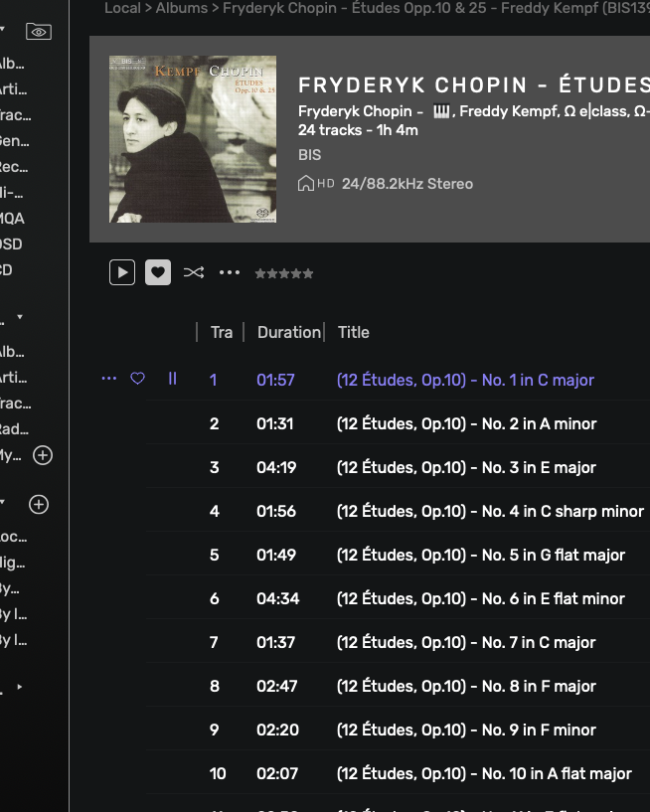Set the album star rating
The height and width of the screenshot is (812, 650).
coord(284,273)
